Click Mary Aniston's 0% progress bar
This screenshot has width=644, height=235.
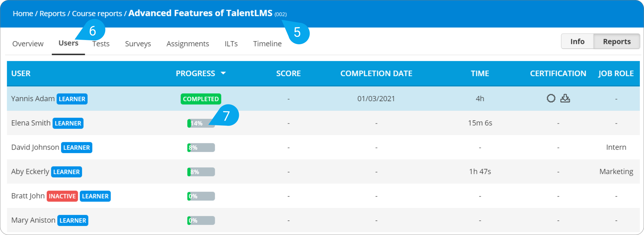201,220
